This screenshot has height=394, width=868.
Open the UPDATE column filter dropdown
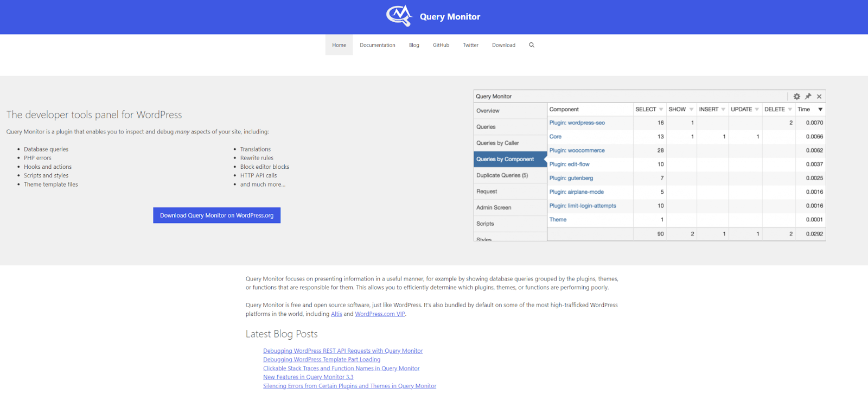coord(757,110)
